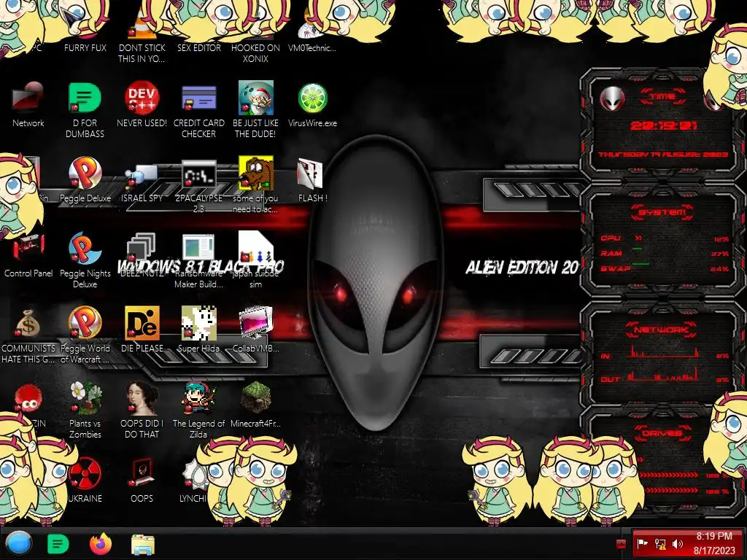Image resolution: width=747 pixels, height=560 pixels.
Task: Open the 'some of you need to ac...' icon
Action: [x=255, y=184]
